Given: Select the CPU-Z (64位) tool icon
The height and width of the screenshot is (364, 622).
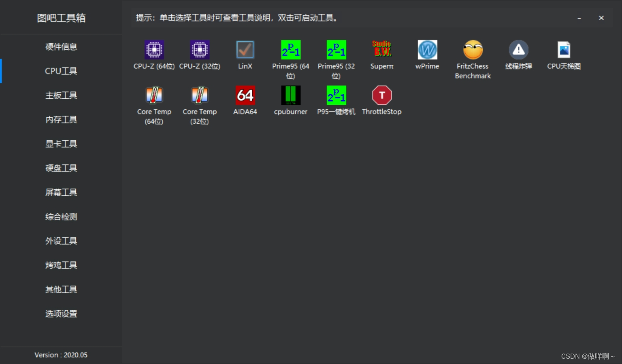Looking at the screenshot, I should click(154, 50).
